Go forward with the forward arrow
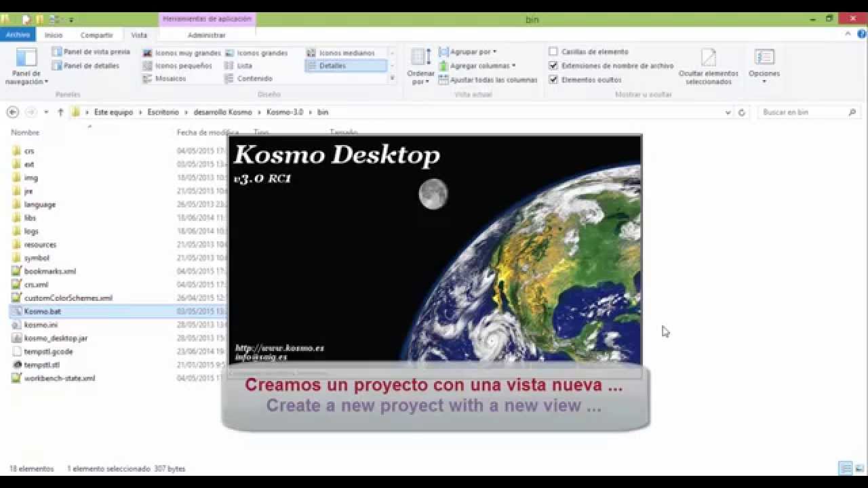This screenshot has width=868, height=488. click(31, 112)
